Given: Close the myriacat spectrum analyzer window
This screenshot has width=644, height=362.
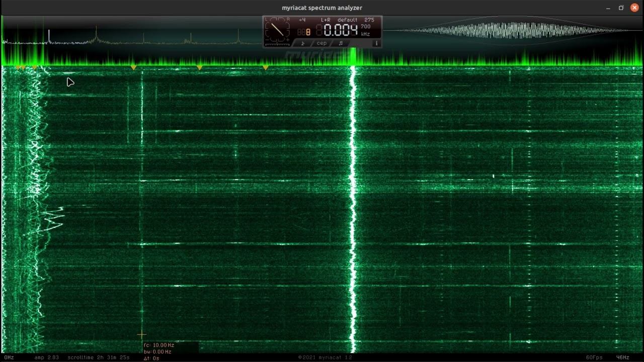Looking at the screenshot, I should [634, 8].
